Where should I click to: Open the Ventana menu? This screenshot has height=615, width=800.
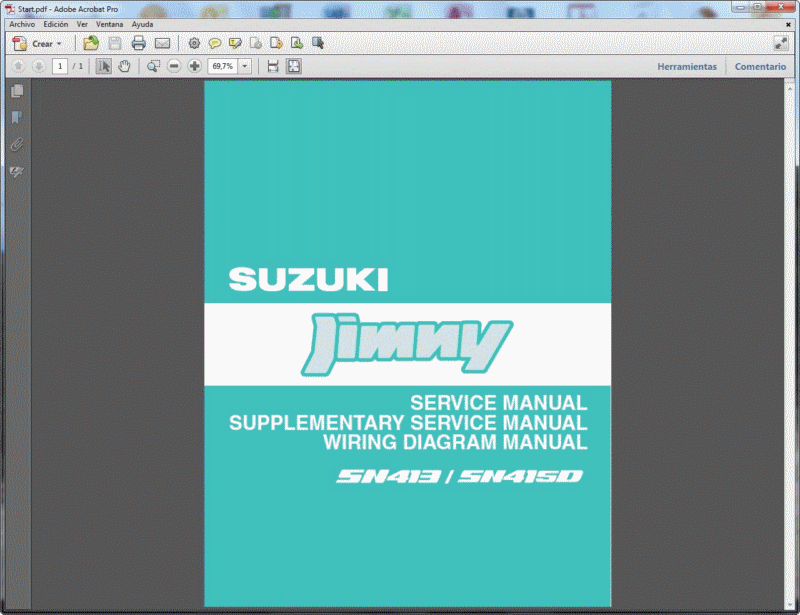(110, 23)
